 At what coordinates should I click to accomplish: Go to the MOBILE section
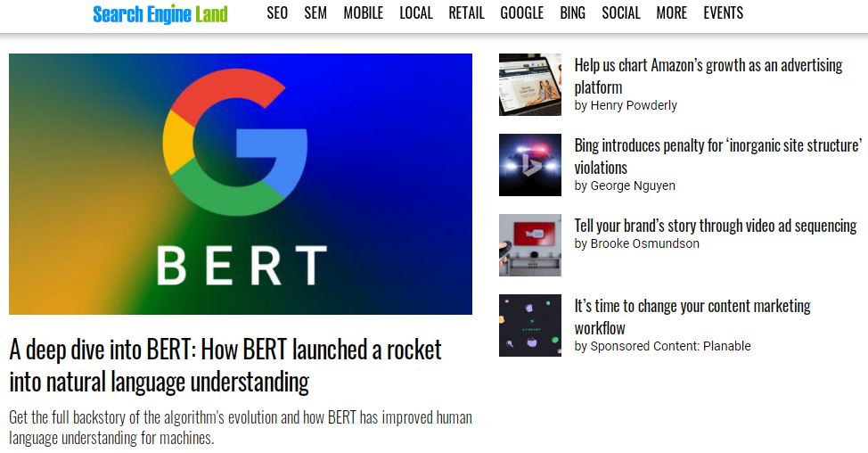363,12
